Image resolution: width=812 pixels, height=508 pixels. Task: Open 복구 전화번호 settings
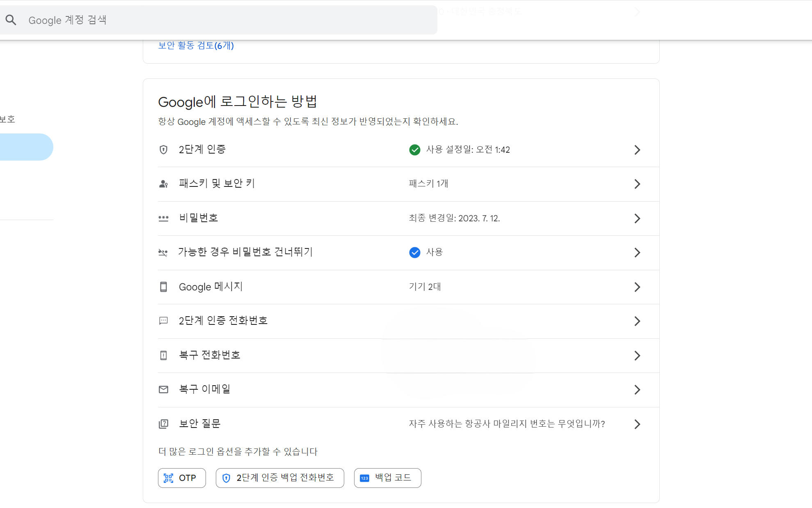[x=408, y=356]
